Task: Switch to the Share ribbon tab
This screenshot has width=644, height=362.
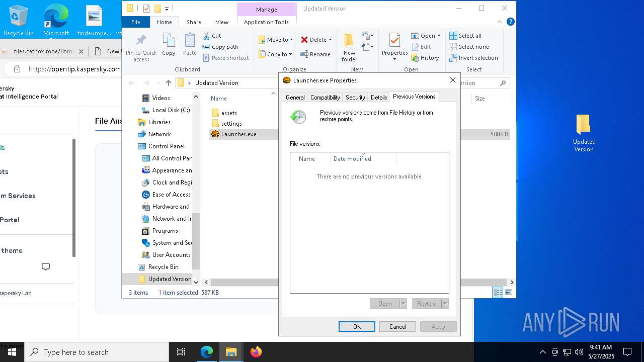Action: pyautogui.click(x=194, y=22)
